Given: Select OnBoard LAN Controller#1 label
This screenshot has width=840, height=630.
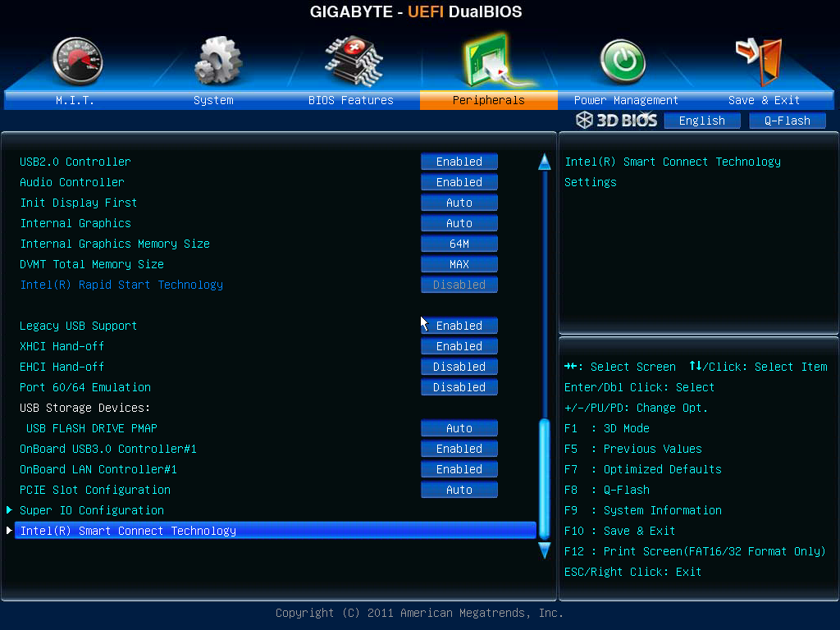Looking at the screenshot, I should tap(98, 469).
